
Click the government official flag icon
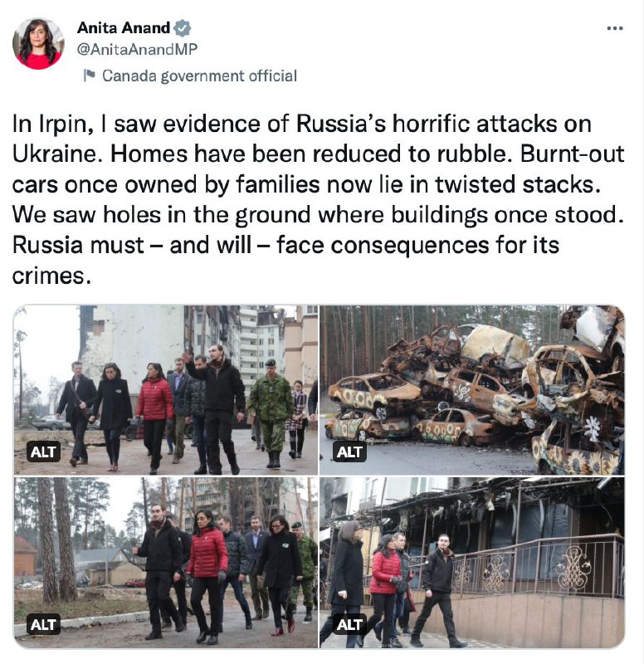[x=89, y=76]
